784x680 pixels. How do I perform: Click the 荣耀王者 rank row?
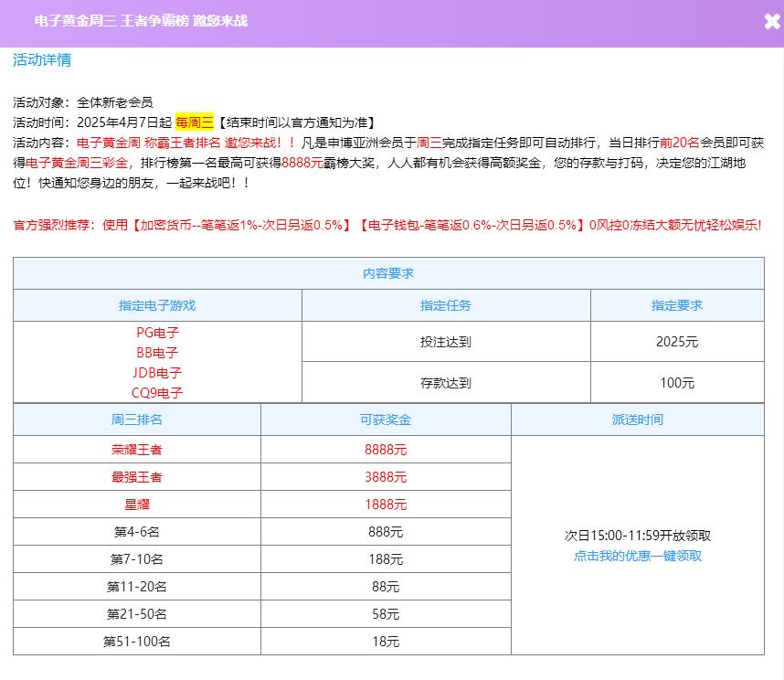137,450
